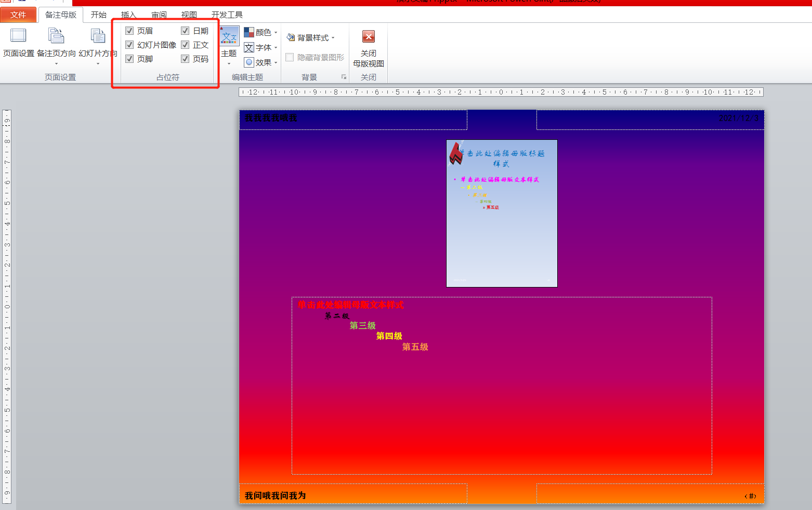This screenshot has height=510, width=812.
Task: Open the Themes (主题) gallery icon
Action: [x=229, y=37]
